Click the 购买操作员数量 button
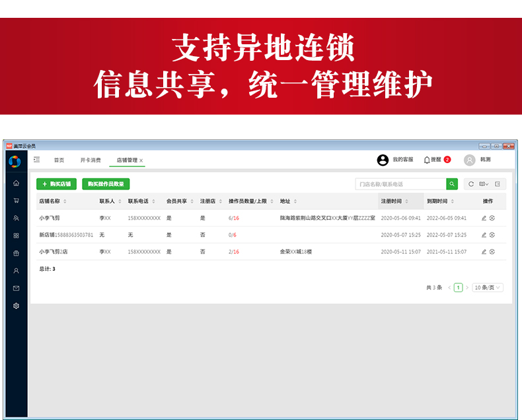 106,184
